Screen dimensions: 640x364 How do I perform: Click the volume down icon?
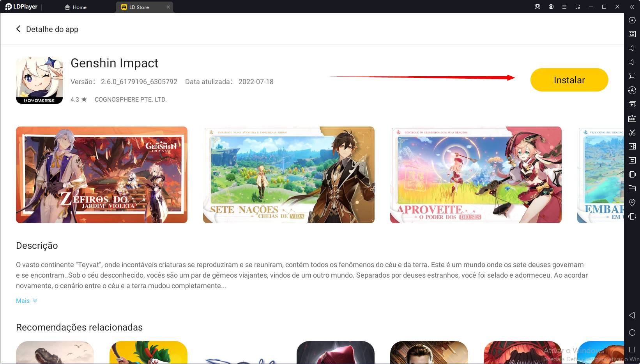(632, 62)
